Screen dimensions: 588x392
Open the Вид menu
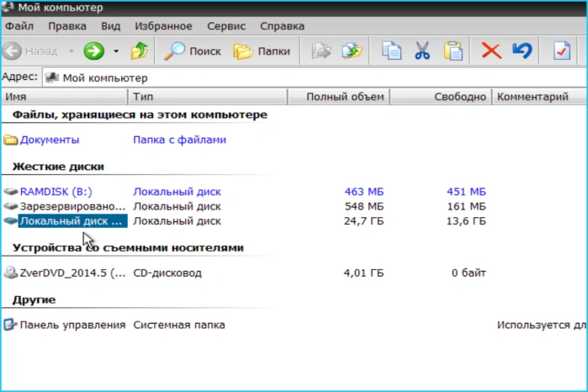point(111,26)
